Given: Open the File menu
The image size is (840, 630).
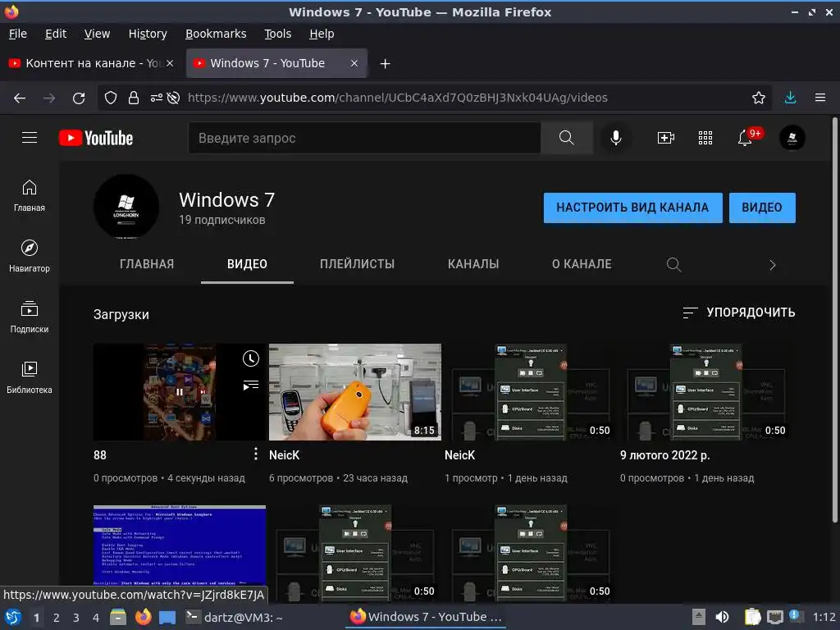Looking at the screenshot, I should (18, 34).
